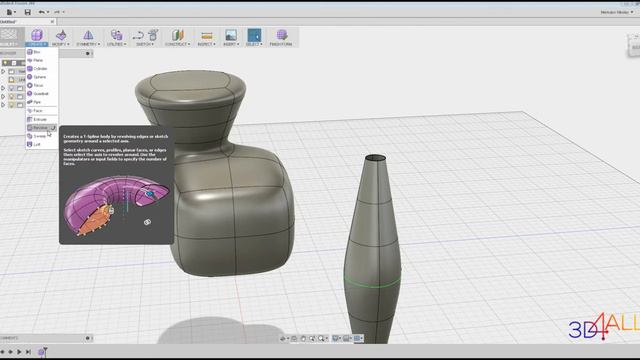The width and height of the screenshot is (640, 360).
Task: Choose Sphere from the Create menu
Action: [x=41, y=77]
